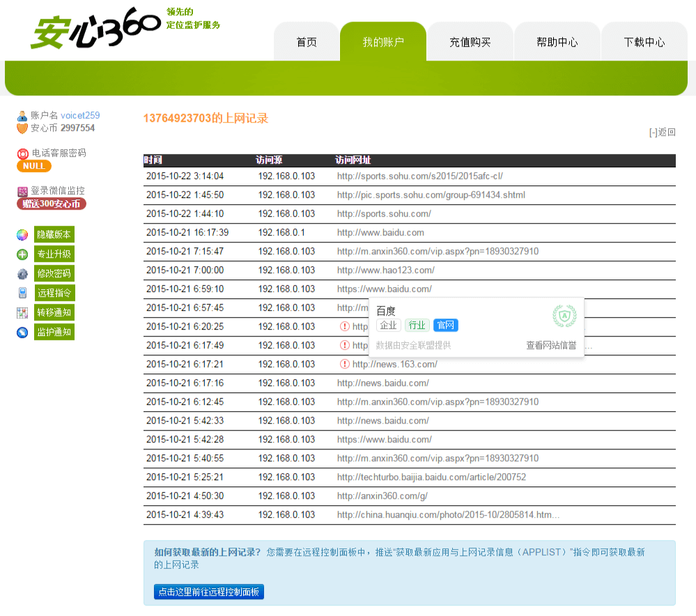Click the NULL password badge
The width and height of the screenshot is (696, 616).
click(34, 166)
